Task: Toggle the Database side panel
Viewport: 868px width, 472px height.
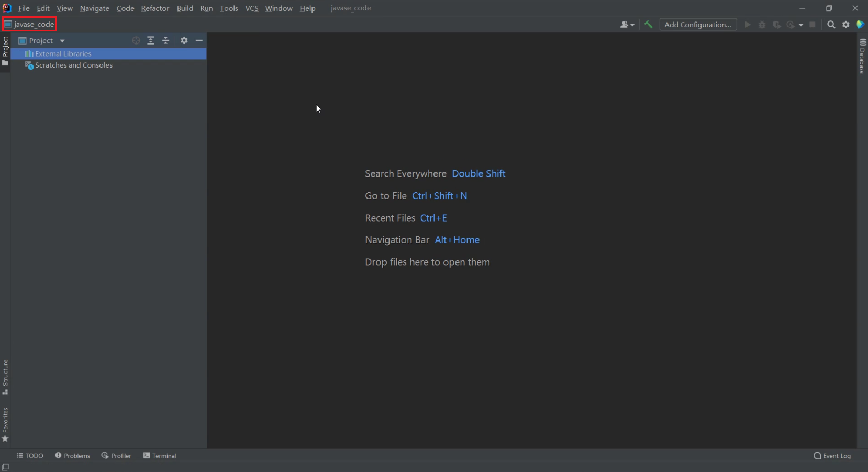Action: pos(862,57)
